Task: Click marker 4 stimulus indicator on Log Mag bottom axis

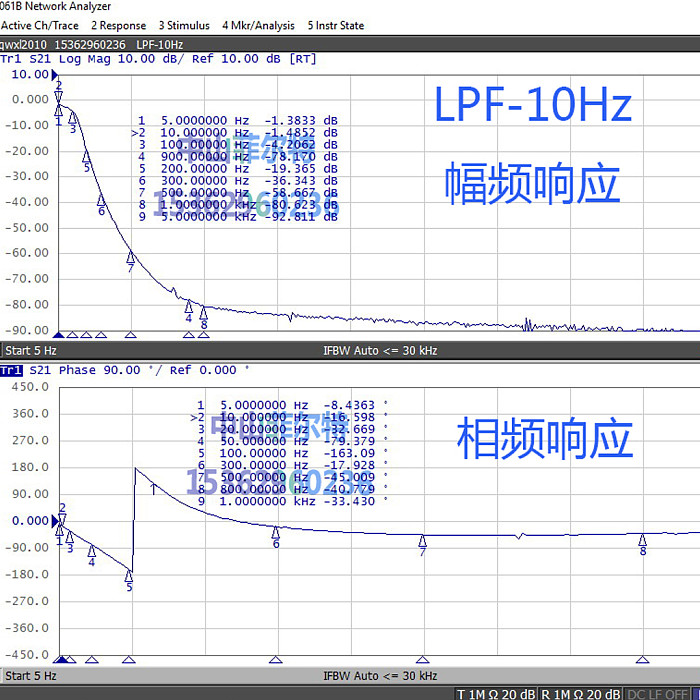Action: pos(188,335)
